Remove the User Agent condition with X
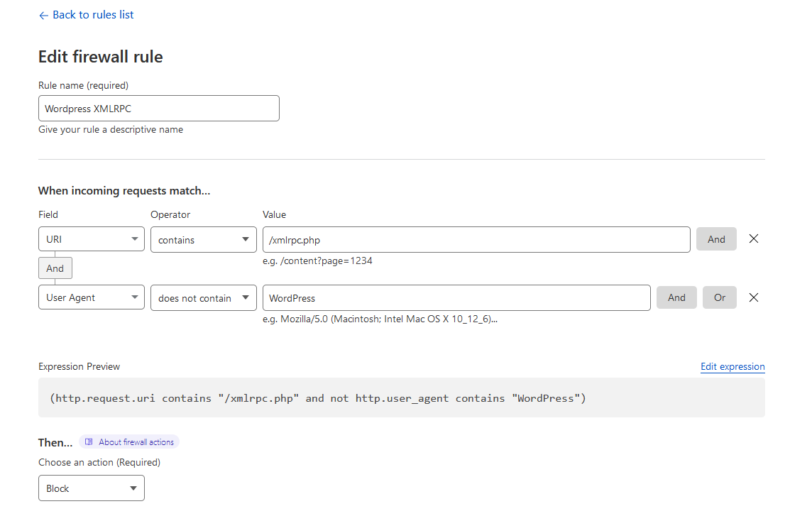This screenshot has height=521, width=812. [x=754, y=297]
